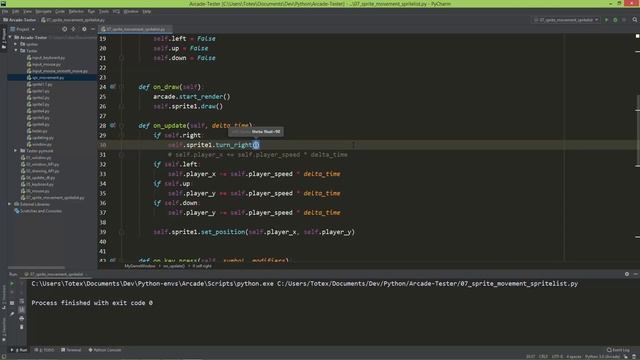
Task: Toggle code fold marker on line 39
Action: coord(122,232)
